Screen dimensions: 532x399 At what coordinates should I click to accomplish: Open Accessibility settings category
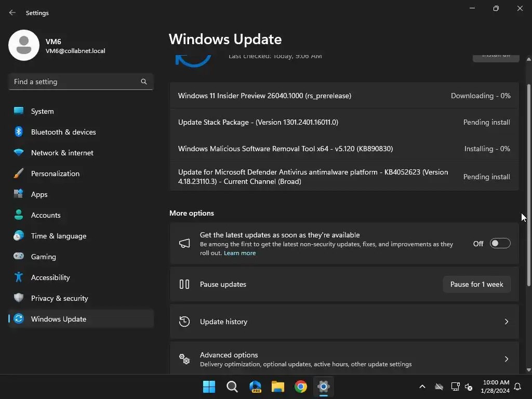(81, 277)
